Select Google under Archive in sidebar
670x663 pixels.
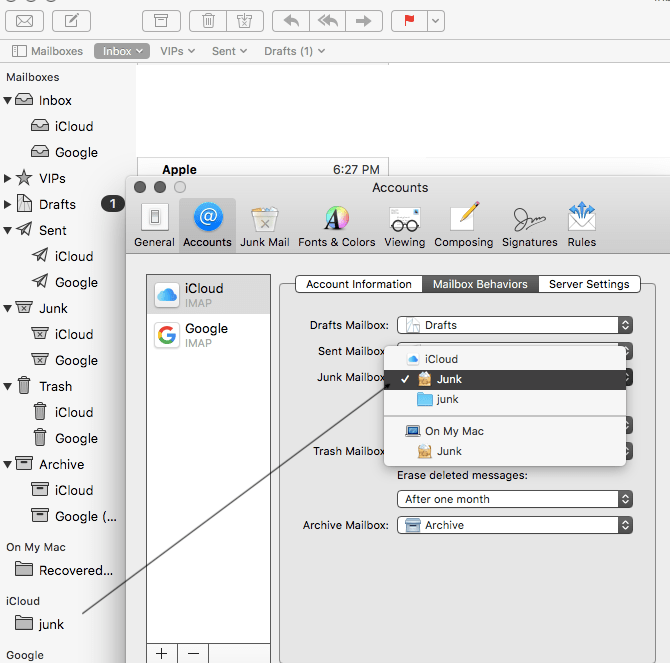click(x=74, y=516)
